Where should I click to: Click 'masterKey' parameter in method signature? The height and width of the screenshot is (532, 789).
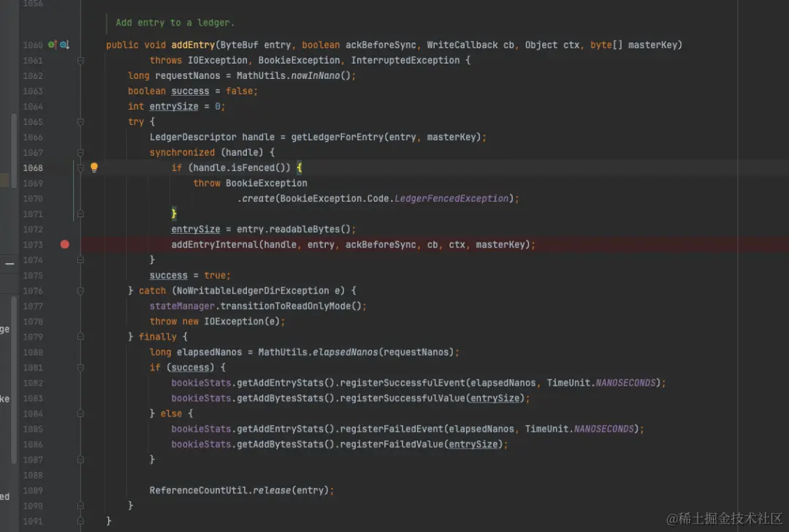tap(652, 45)
